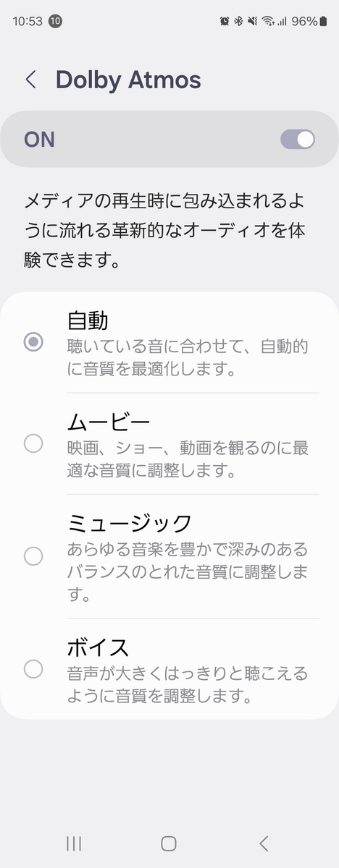Screen dimensions: 339x868
Task: Tap the notification count badge in status bar
Action: tap(55, 21)
